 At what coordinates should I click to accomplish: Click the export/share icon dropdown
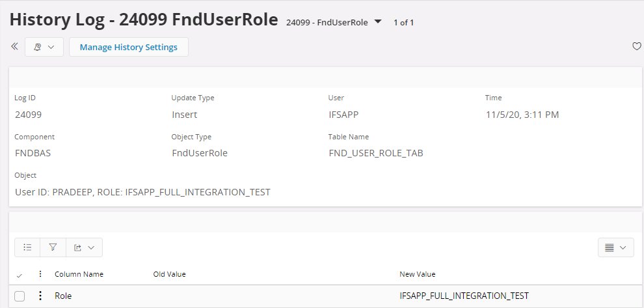pyautogui.click(x=84, y=247)
